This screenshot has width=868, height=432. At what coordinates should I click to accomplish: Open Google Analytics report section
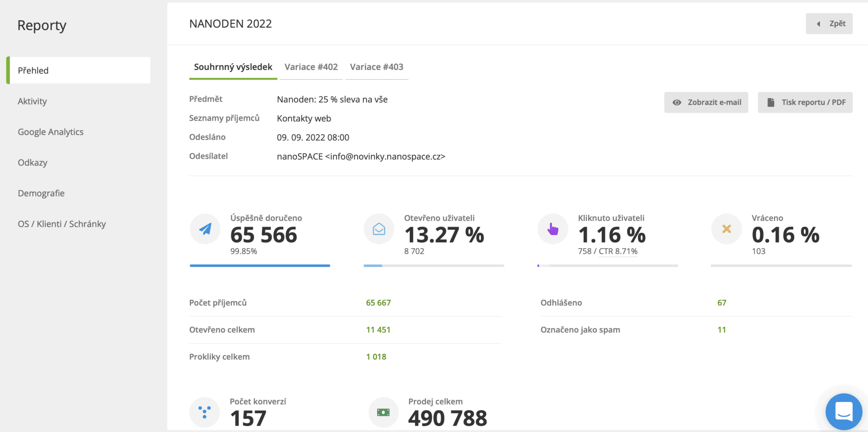click(x=50, y=132)
